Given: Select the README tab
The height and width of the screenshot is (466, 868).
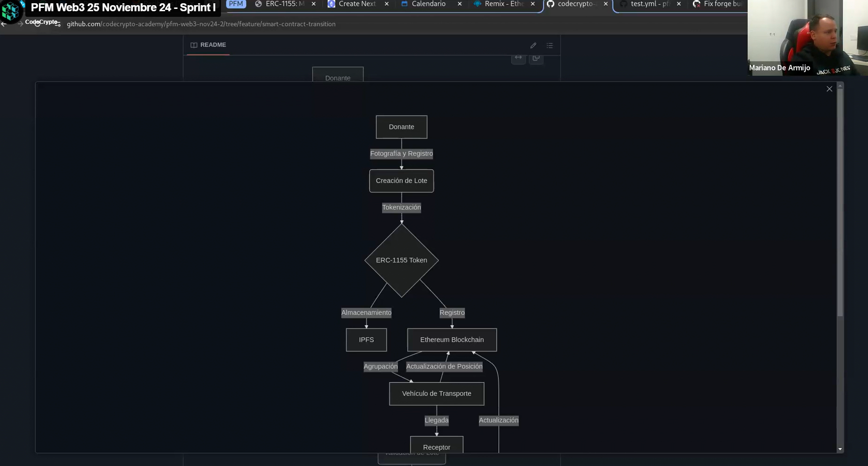Looking at the screenshot, I should click(x=208, y=45).
